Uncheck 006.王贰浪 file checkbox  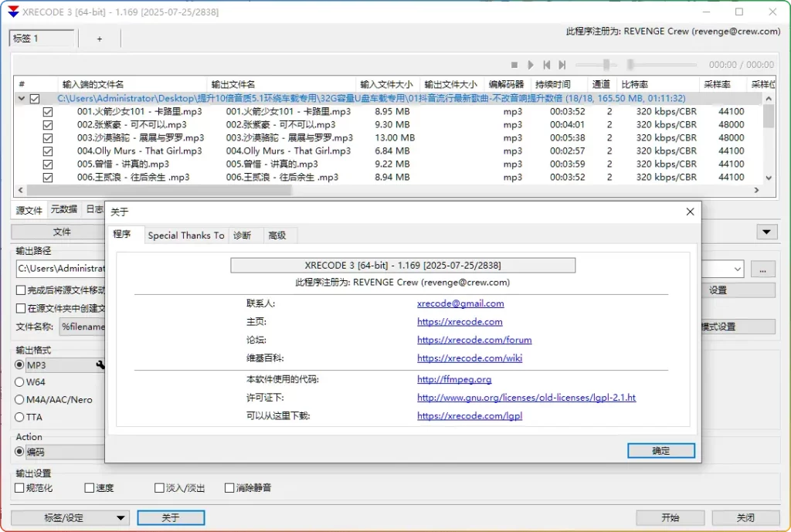tap(47, 177)
